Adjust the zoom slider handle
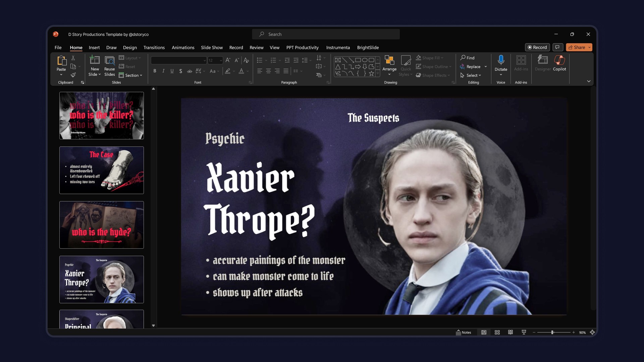The width and height of the screenshot is (644, 362). [x=552, y=332]
